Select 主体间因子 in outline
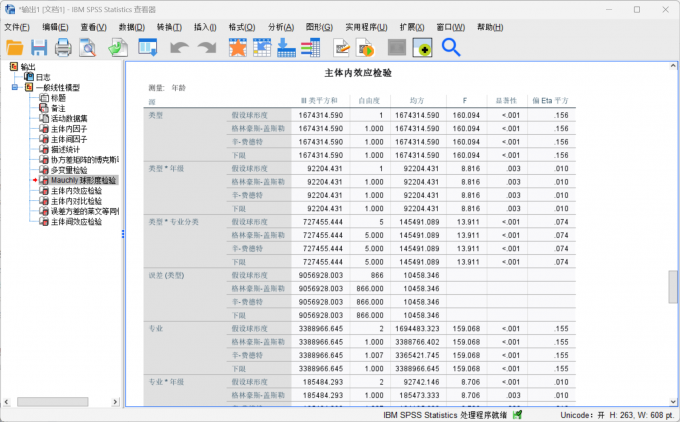 click(x=69, y=139)
